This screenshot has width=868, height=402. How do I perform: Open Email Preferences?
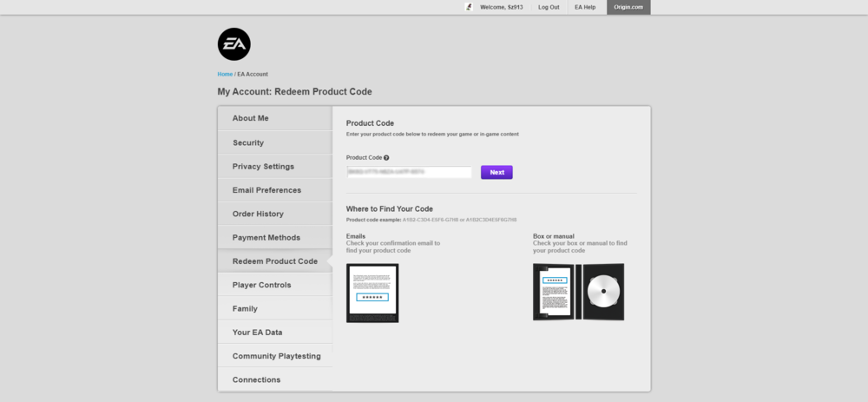click(275, 190)
